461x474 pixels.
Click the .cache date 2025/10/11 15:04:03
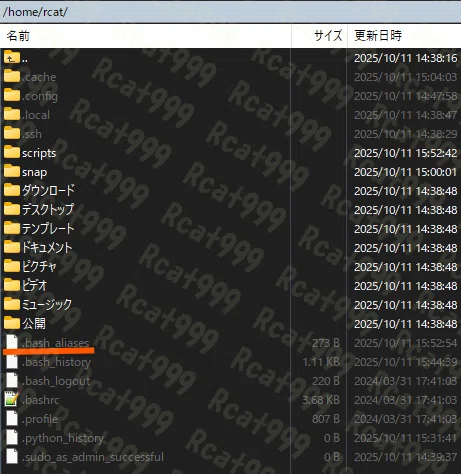tap(406, 77)
